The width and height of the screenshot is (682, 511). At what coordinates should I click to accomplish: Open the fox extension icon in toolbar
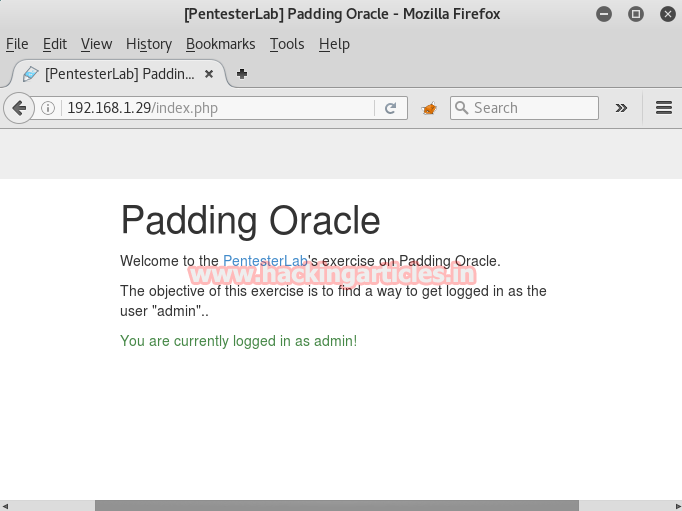click(x=429, y=108)
